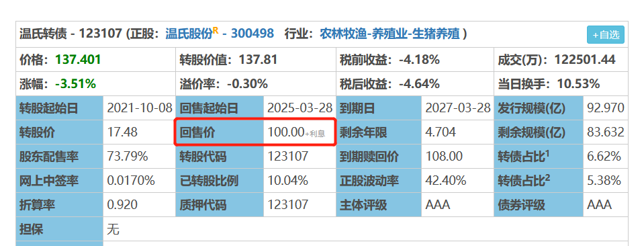Click the date 2021-10-08
The width and height of the screenshot is (644, 246).
click(x=140, y=108)
